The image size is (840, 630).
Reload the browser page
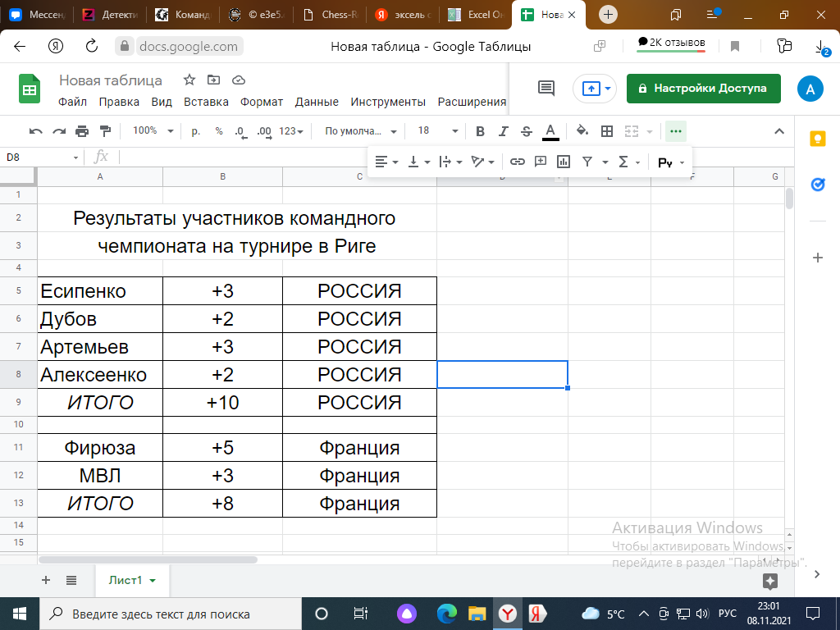click(x=92, y=46)
